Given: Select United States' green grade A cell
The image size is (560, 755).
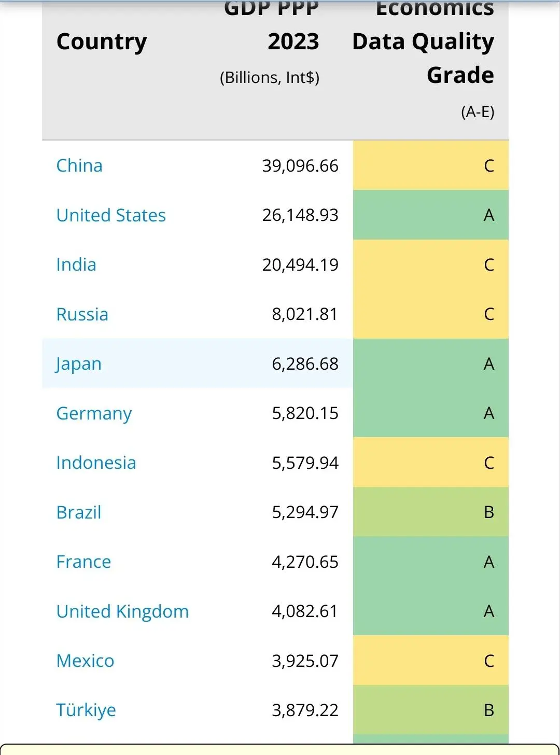Looking at the screenshot, I should pyautogui.click(x=430, y=215).
